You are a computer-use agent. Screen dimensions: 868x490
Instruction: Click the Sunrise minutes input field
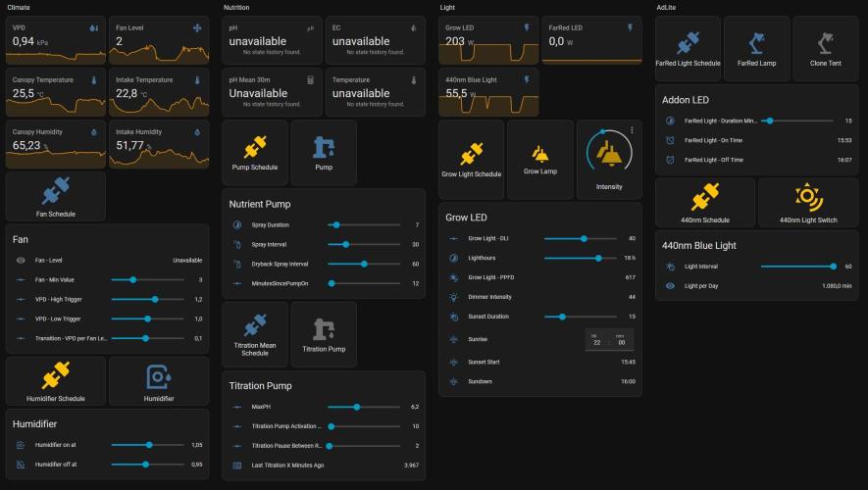[x=621, y=340]
